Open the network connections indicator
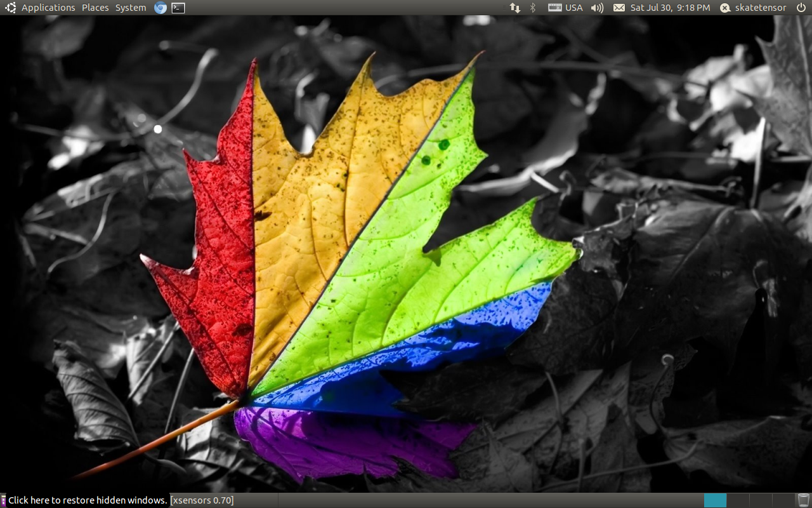This screenshot has height=508, width=812. point(514,8)
